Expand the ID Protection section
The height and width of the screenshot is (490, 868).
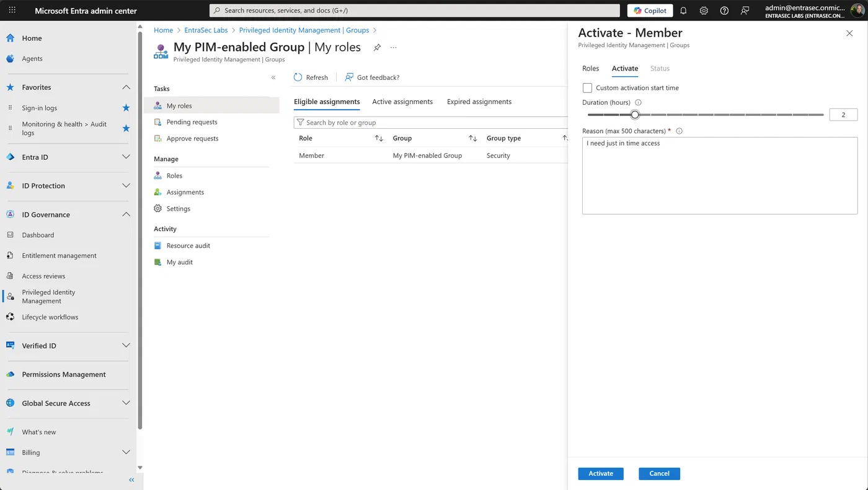point(126,186)
